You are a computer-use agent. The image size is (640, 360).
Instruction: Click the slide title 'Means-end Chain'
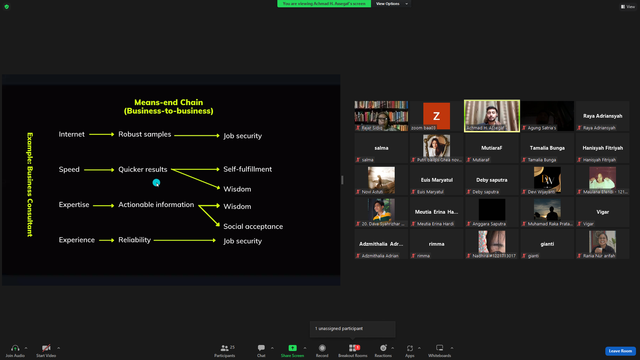169,102
